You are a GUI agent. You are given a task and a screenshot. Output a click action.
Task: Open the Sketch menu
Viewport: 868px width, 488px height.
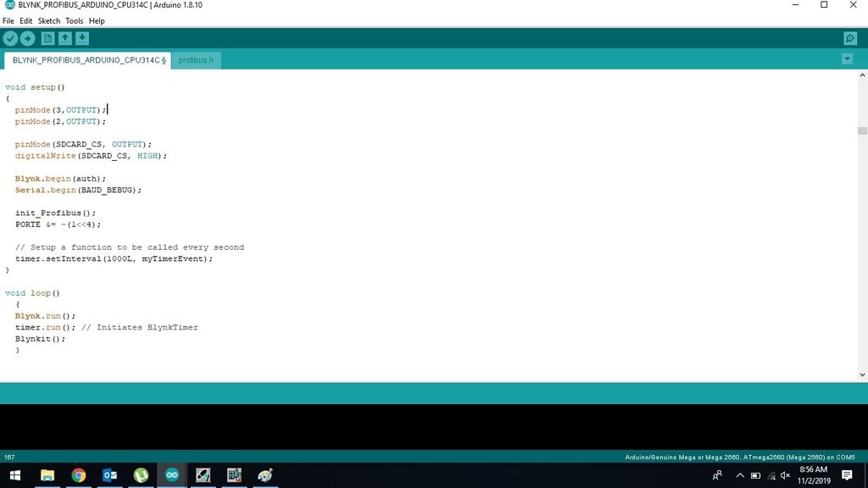point(48,21)
